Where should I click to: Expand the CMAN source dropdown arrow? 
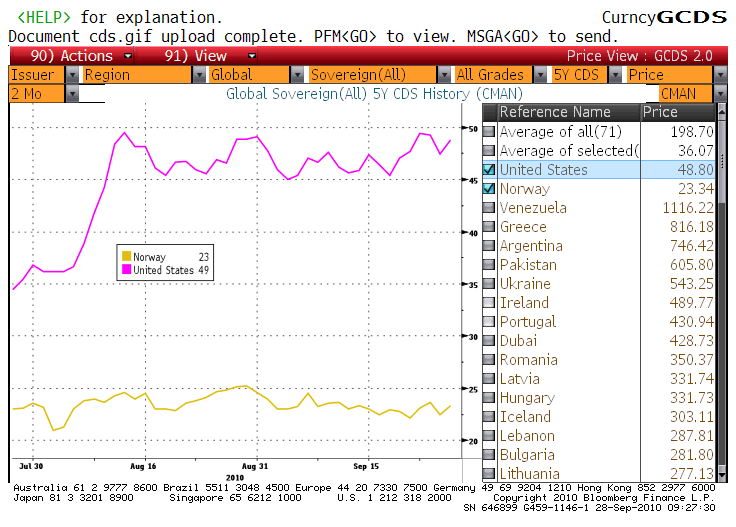[720, 94]
